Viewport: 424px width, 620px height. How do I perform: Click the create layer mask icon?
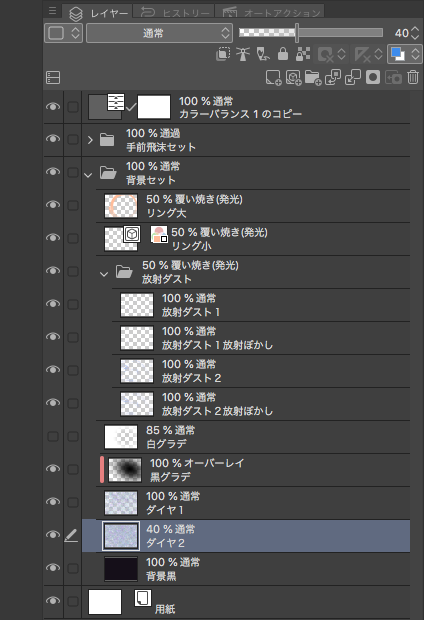(x=373, y=77)
